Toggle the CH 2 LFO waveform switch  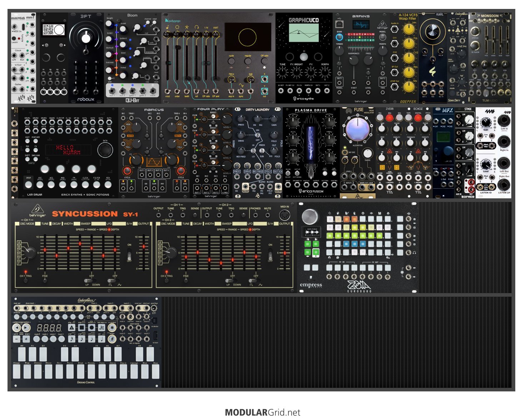click(x=255, y=281)
